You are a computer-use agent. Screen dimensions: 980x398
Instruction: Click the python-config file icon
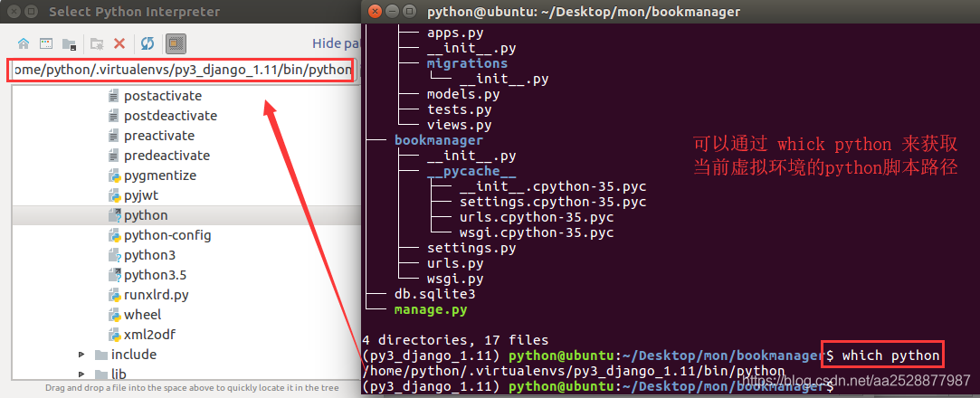click(114, 235)
